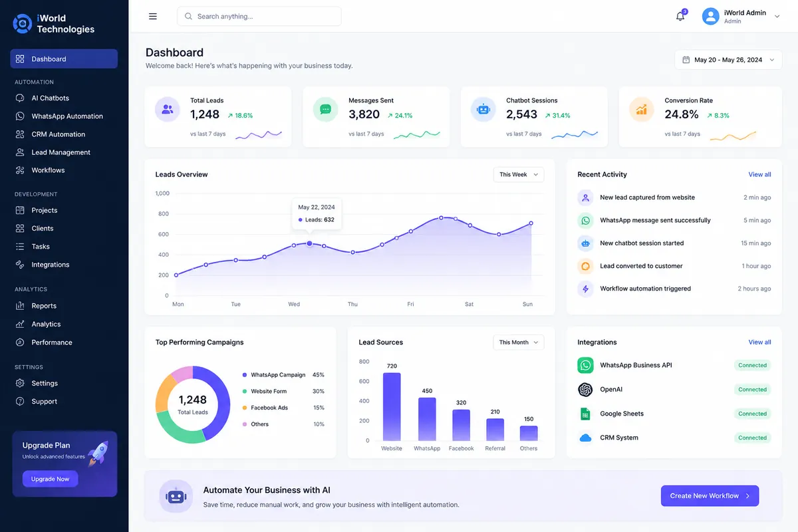Click the green Website Form legend dot
798x532 pixels.
(x=245, y=392)
